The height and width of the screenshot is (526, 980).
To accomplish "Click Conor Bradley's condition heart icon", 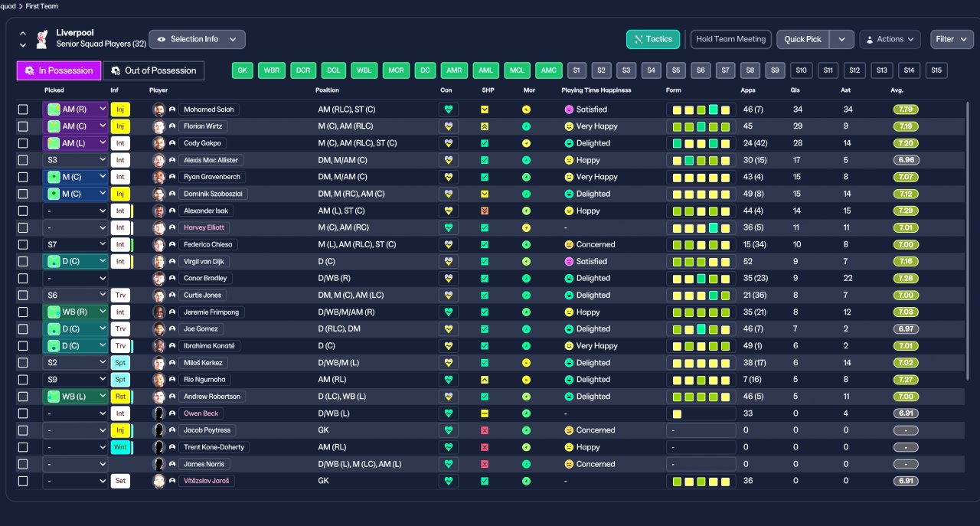I will point(449,278).
